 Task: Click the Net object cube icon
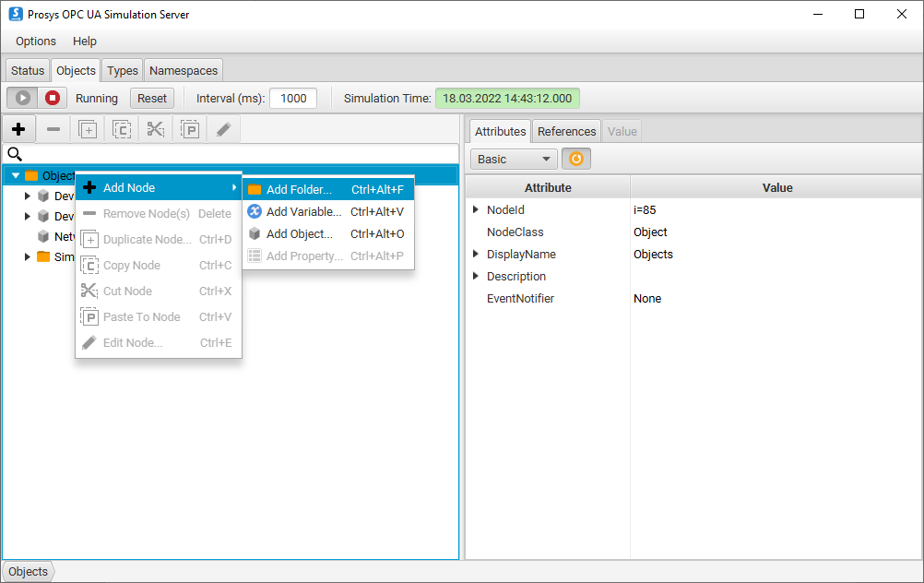43,236
